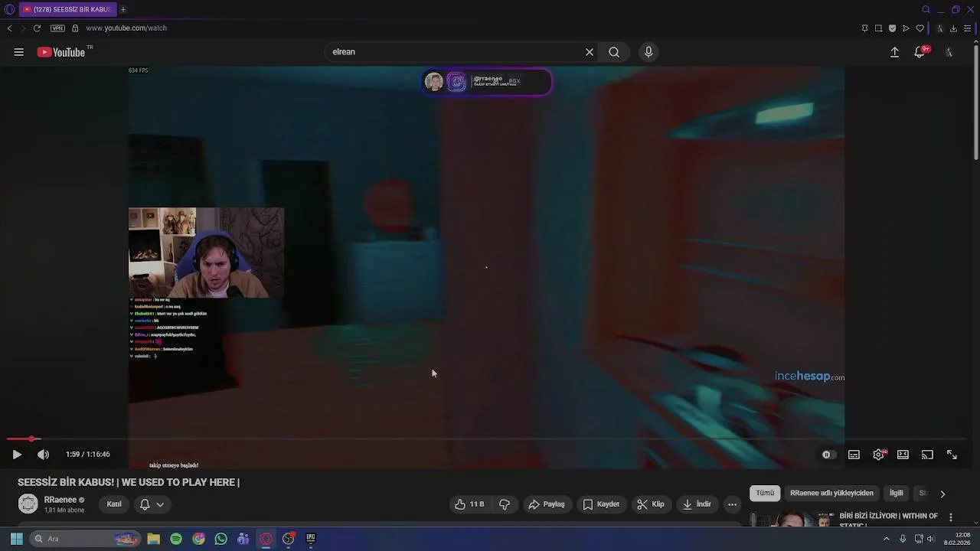Search tabs with titlebar magnifier
980x551 pixels.
926,9
